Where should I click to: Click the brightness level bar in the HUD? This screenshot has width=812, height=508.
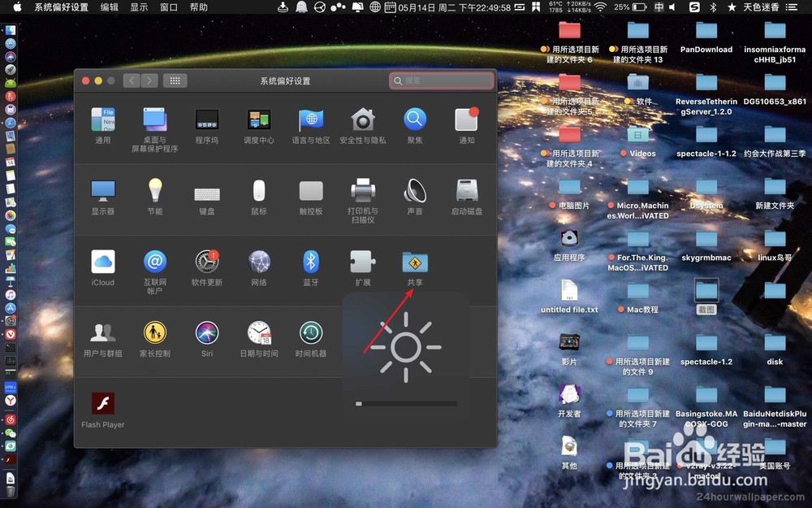point(405,402)
